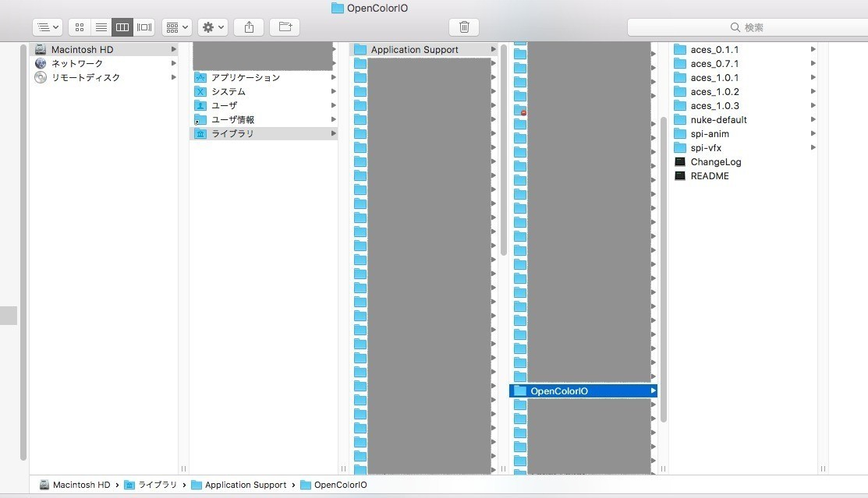Image resolution: width=868 pixels, height=498 pixels.
Task: Switch to Cover Flow view
Action: pos(144,27)
